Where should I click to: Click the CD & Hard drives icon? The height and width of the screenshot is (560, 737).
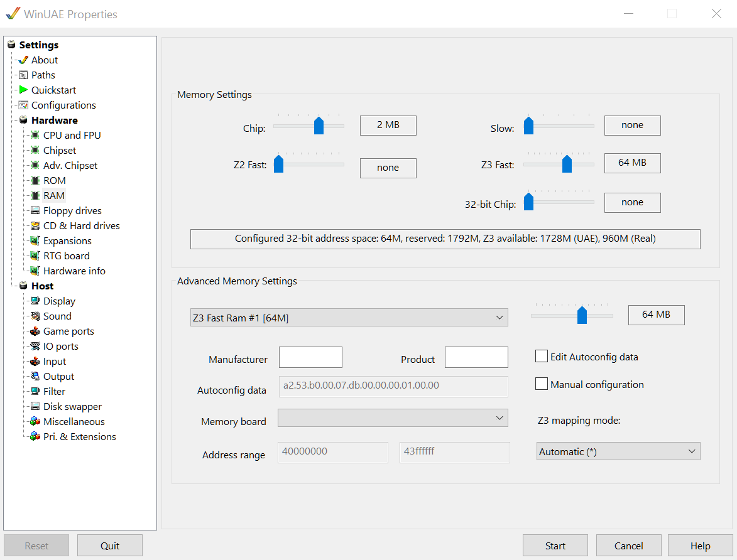tap(35, 225)
